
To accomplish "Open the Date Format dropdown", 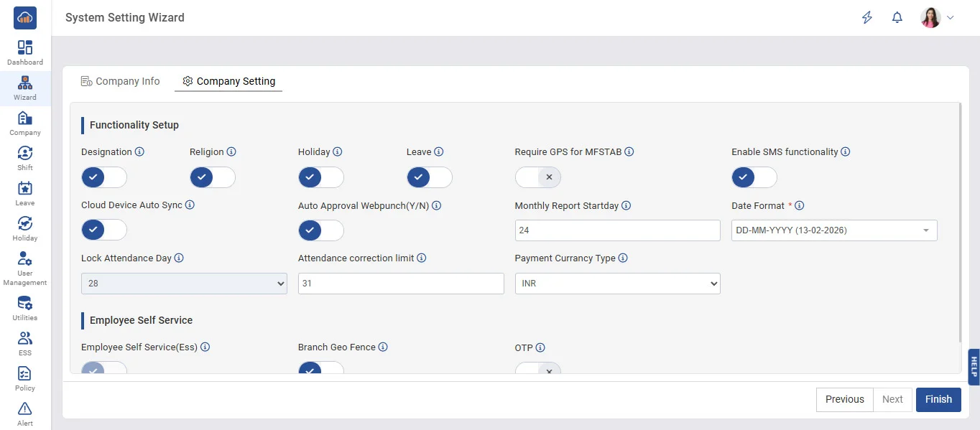I will [x=833, y=230].
